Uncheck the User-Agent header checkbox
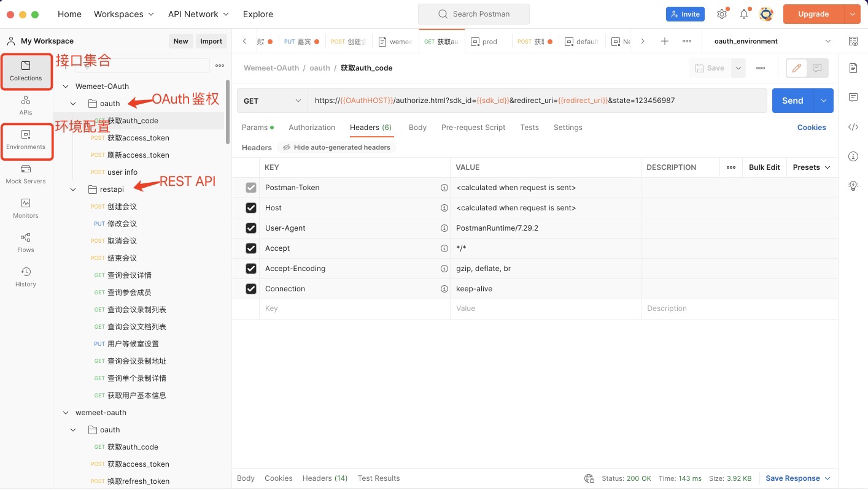The height and width of the screenshot is (490, 868). pyautogui.click(x=251, y=228)
